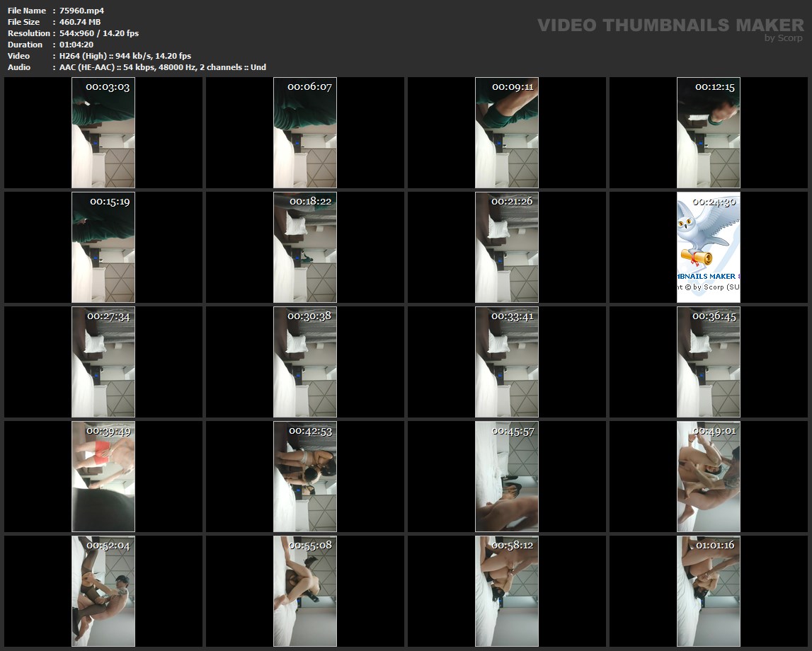
Task: Click the Audio AAC info line
Action: tap(163, 67)
